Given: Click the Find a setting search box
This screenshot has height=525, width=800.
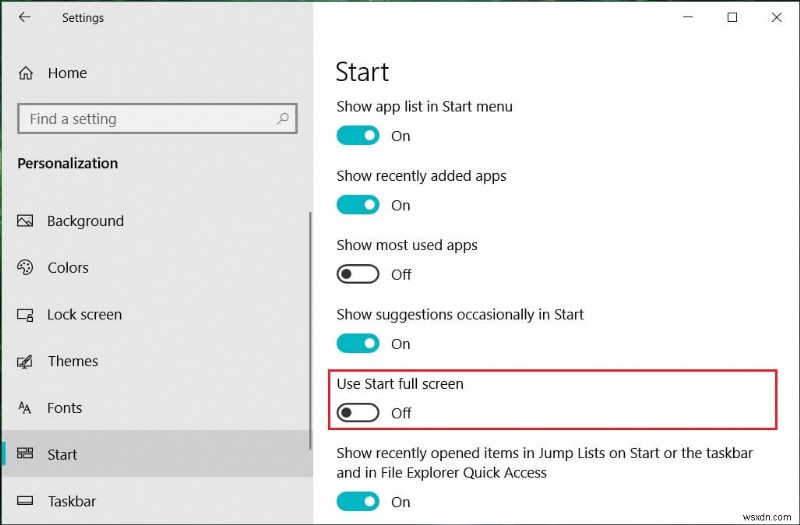Looking at the screenshot, I should point(157,119).
